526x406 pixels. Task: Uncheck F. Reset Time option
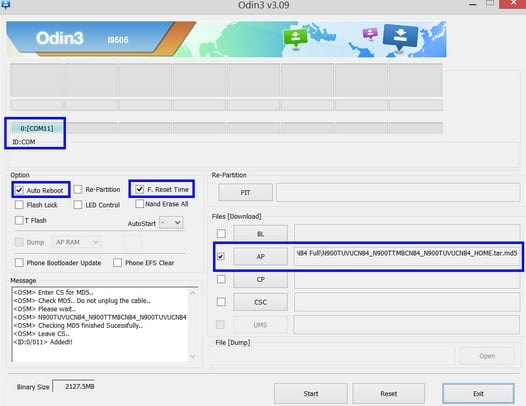(x=140, y=189)
